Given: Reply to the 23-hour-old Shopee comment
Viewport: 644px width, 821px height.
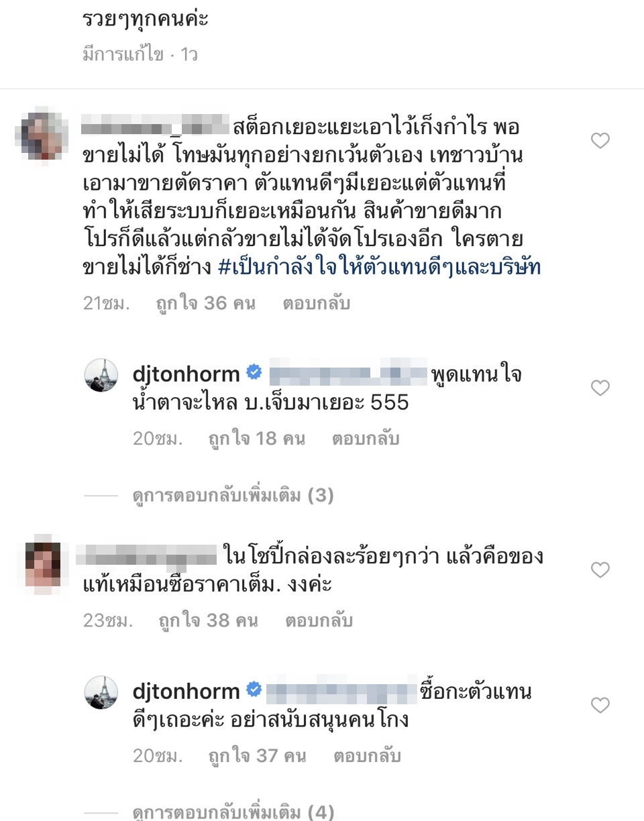Looking at the screenshot, I should click(x=319, y=620).
